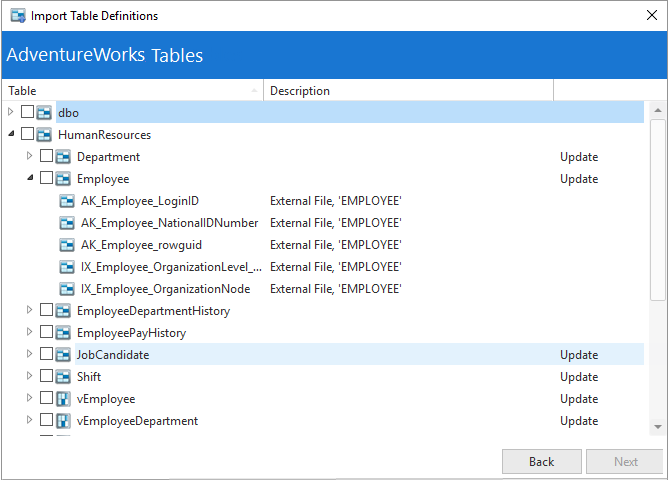Check the Employee table checkbox
668x480 pixels.
[46, 179]
